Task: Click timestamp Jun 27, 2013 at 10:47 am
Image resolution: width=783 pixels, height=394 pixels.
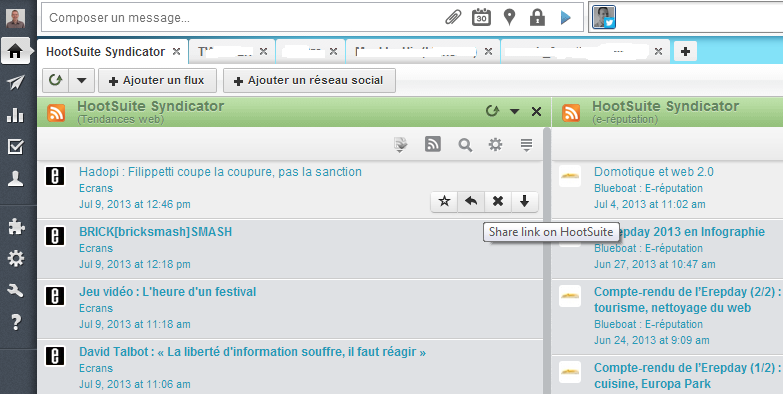Action: [654, 264]
